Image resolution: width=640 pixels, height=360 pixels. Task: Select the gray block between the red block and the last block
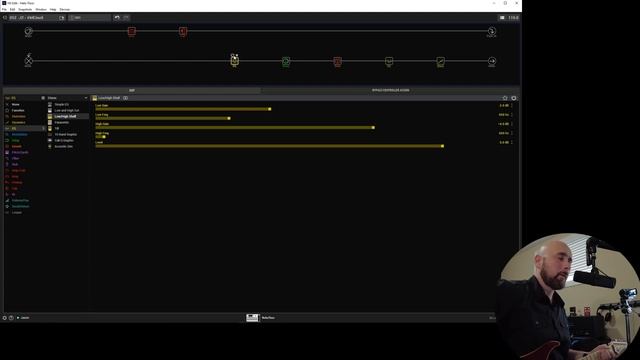click(x=389, y=62)
